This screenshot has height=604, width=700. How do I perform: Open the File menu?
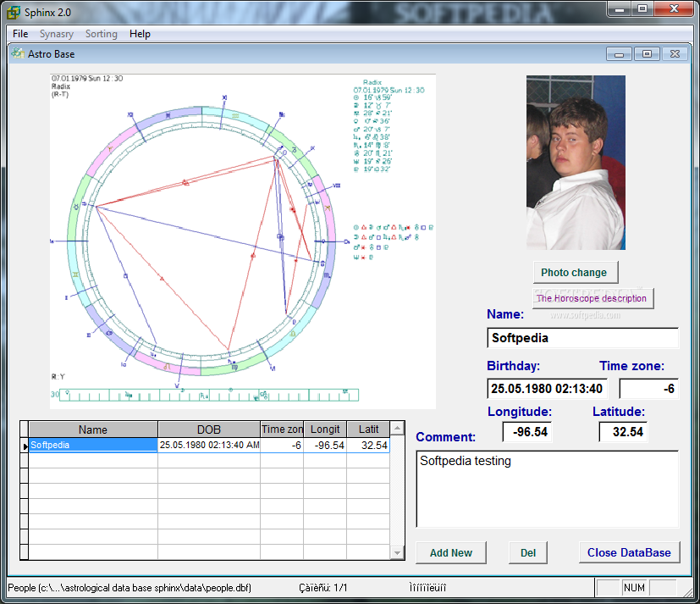pos(20,34)
